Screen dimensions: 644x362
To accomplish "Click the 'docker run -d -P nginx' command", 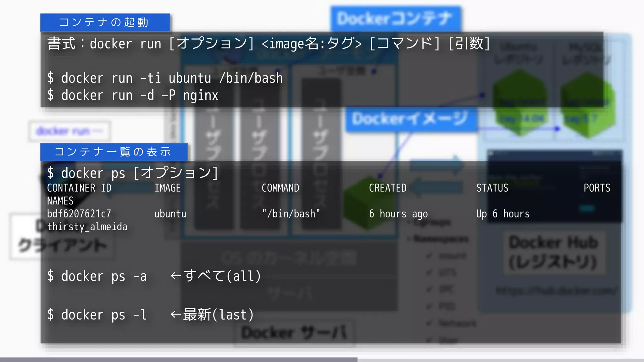I will click(133, 95).
